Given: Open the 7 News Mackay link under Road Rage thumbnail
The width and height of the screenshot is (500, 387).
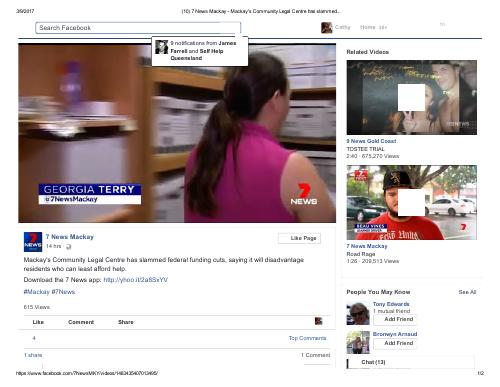Looking at the screenshot, I should 367,246.
